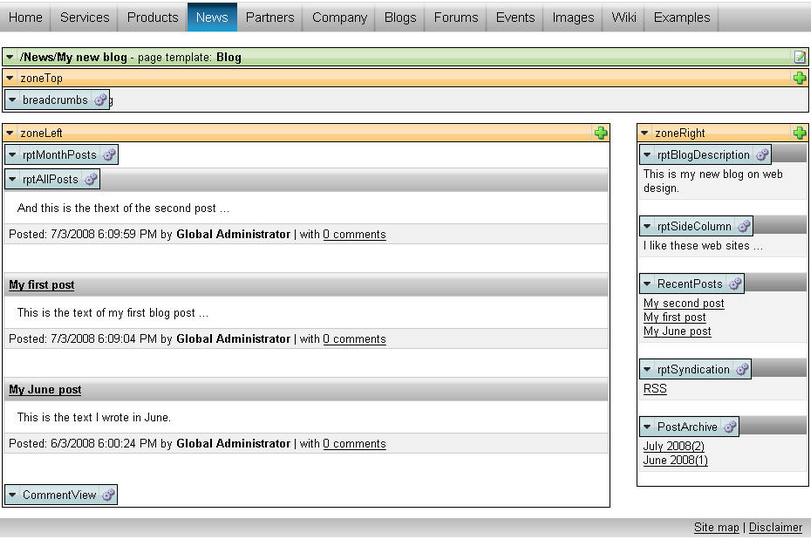Open My second post in RecentPosts
Screen dimensions: 811x540
coord(684,303)
